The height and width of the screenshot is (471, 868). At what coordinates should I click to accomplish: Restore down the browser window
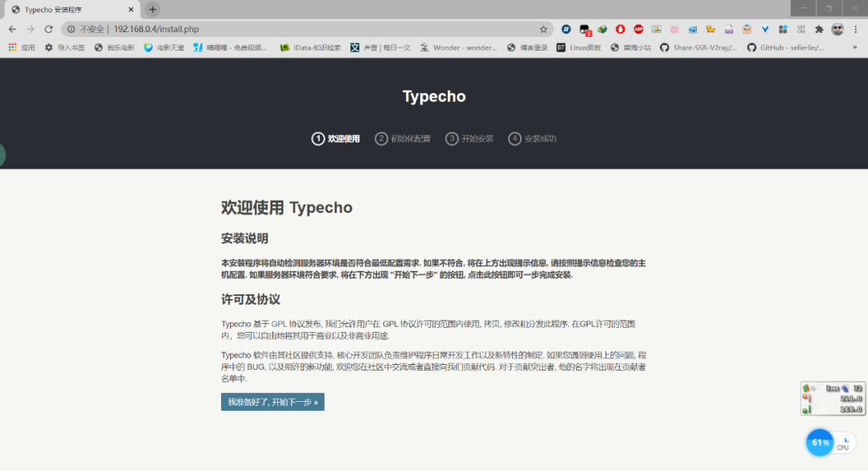829,8
